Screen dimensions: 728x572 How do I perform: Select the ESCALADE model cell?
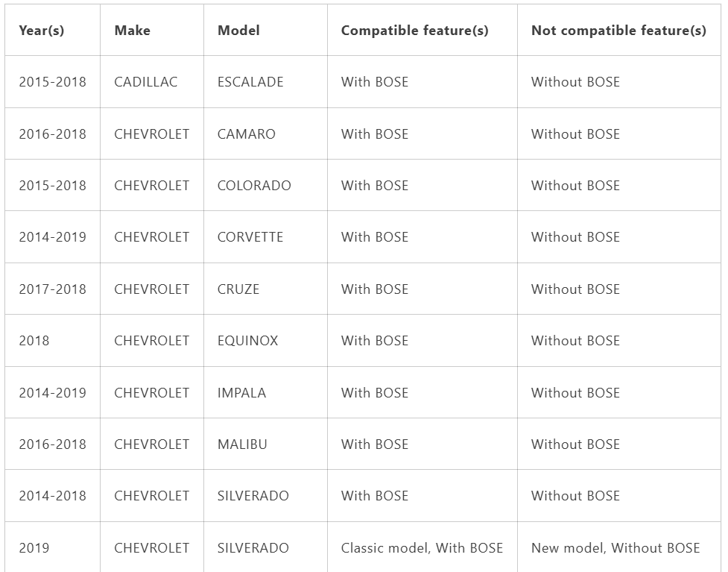[250, 82]
